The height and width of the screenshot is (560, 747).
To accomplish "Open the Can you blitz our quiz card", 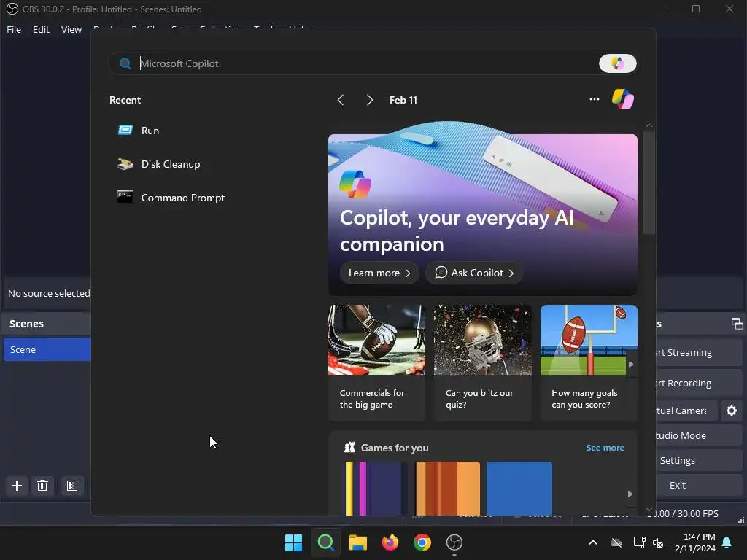I will coord(483,363).
